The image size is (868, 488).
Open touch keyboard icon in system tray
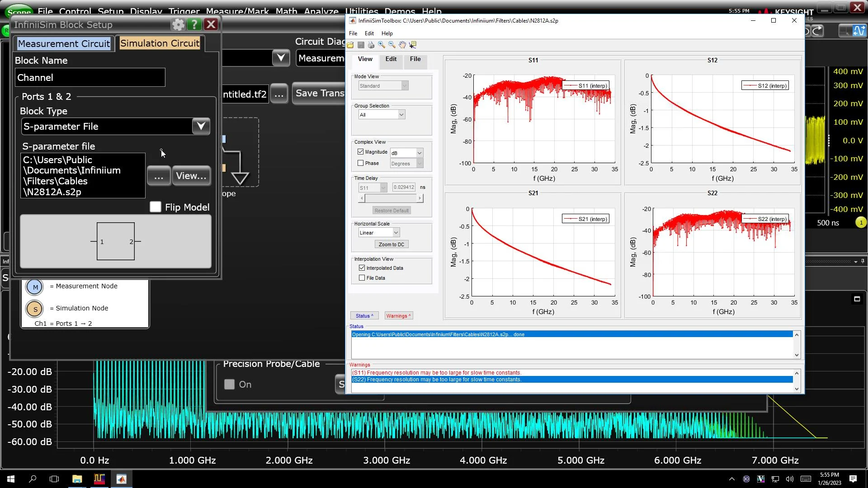tap(806, 479)
